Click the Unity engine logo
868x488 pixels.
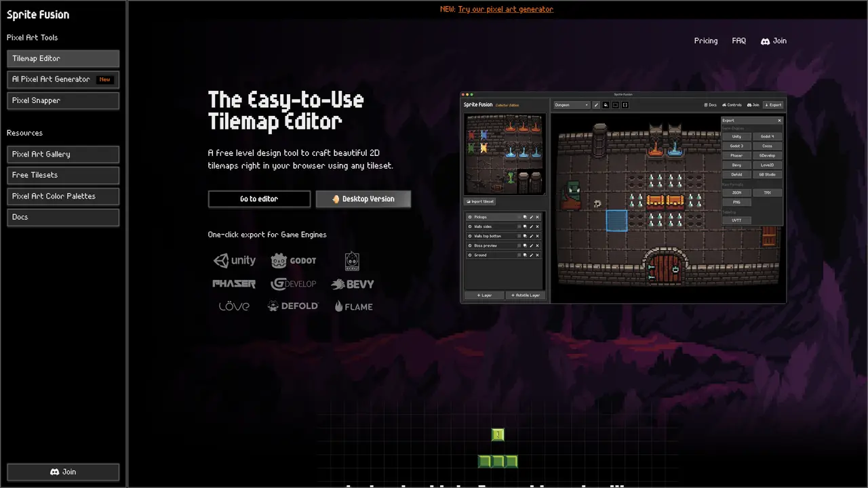pyautogui.click(x=235, y=260)
